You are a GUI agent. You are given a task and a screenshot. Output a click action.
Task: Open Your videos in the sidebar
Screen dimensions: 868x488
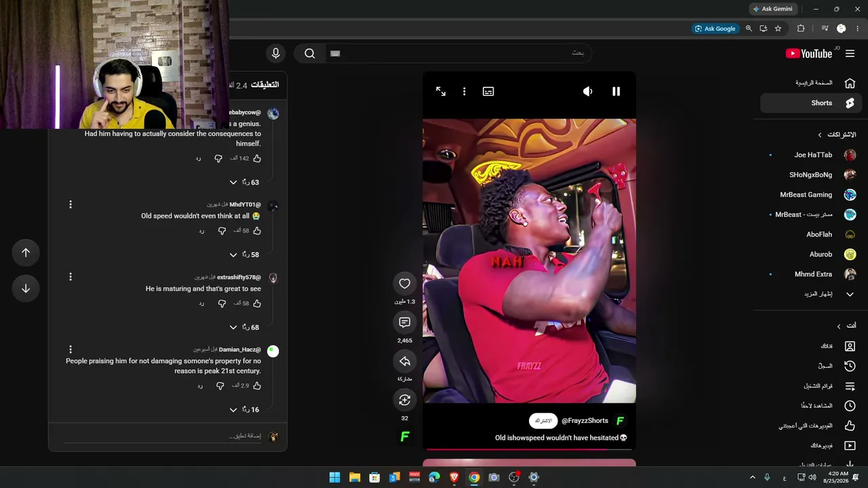click(811, 446)
